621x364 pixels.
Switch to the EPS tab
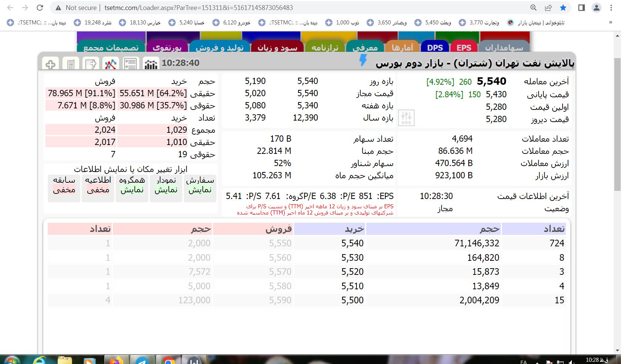point(464,47)
